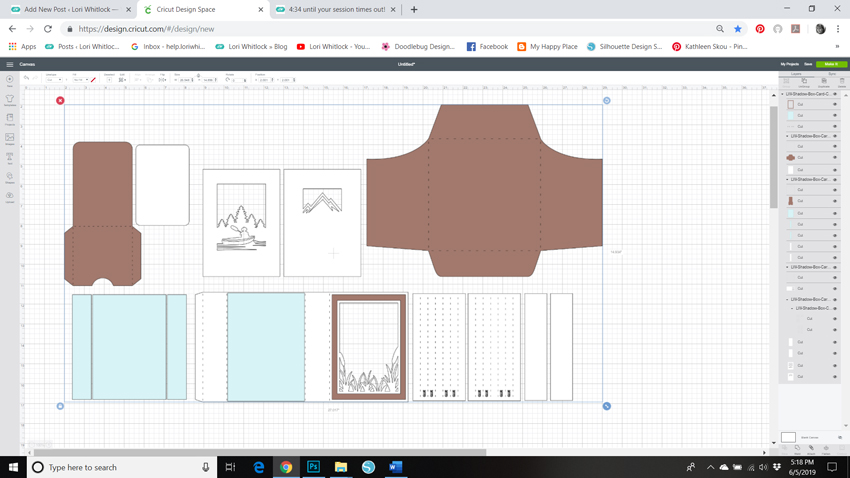Hide the first Cut layer using eye icon
This screenshot has width=850, height=478.
pos(835,104)
